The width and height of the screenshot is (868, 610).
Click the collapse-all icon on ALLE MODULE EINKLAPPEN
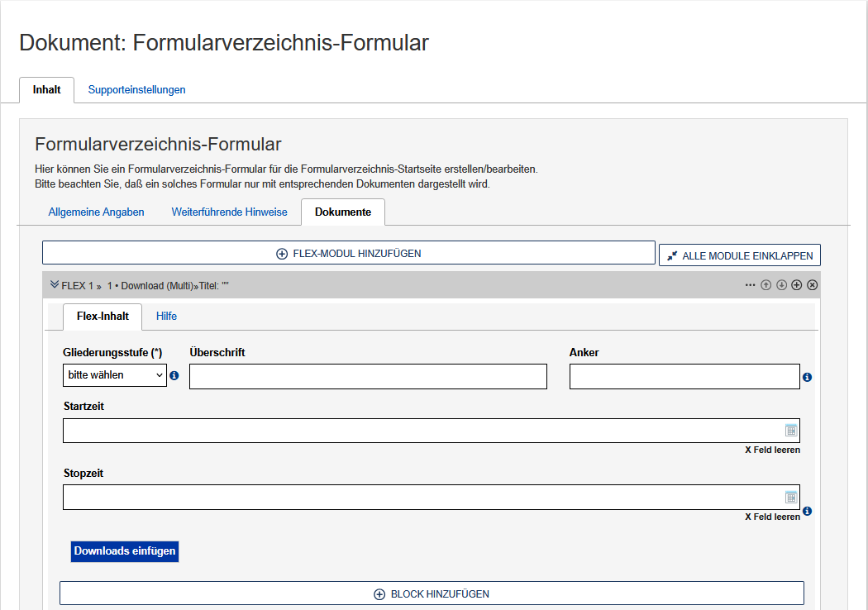coord(671,255)
